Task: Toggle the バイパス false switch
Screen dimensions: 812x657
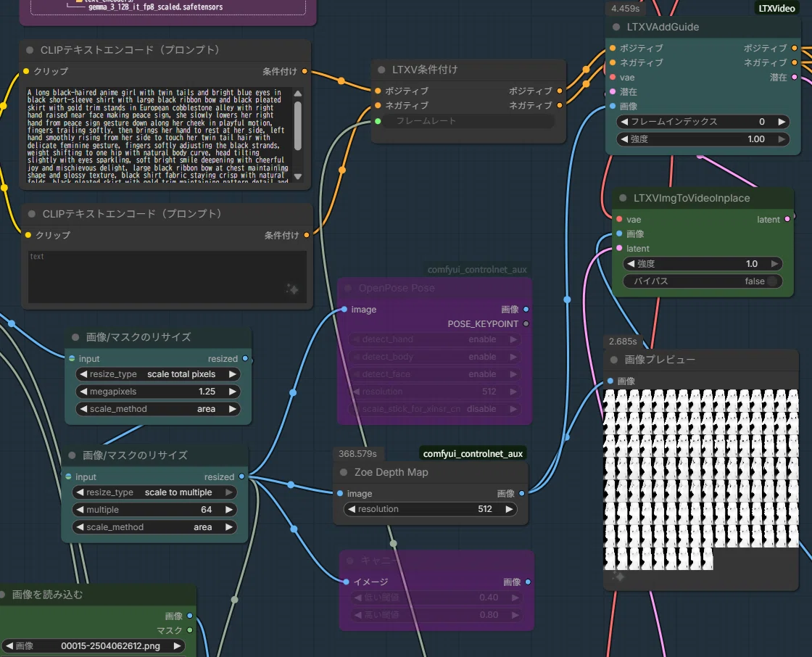Action: 703,281
